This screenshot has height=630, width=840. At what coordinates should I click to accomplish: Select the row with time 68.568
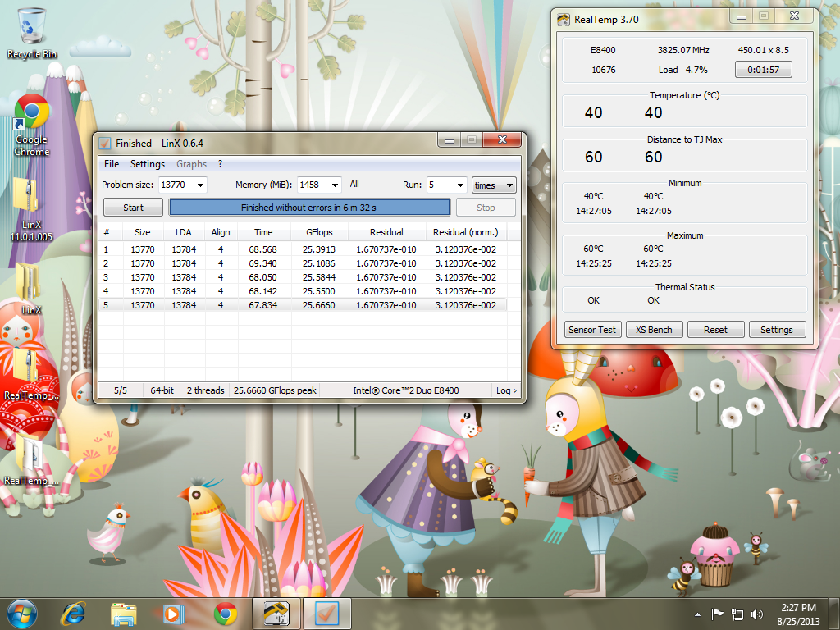point(303,249)
